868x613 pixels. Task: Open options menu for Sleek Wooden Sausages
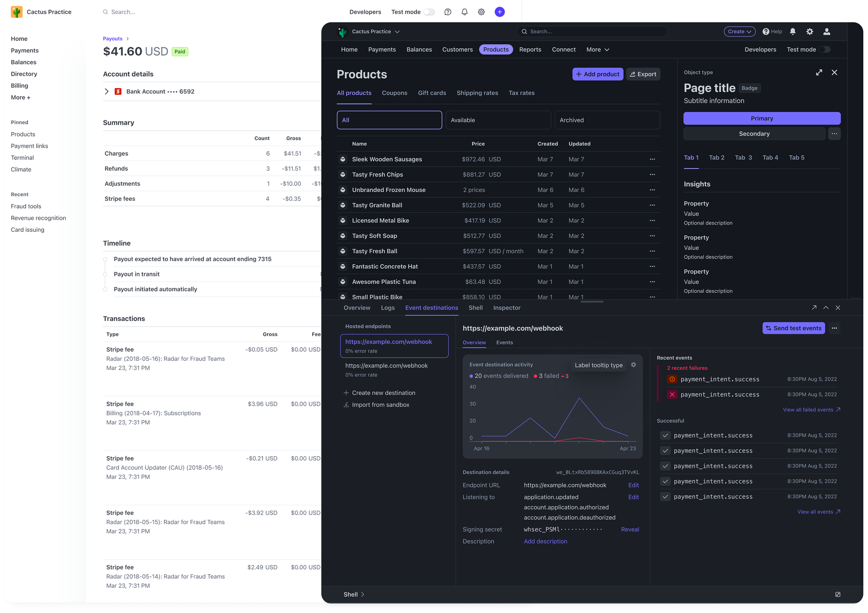(x=652, y=159)
